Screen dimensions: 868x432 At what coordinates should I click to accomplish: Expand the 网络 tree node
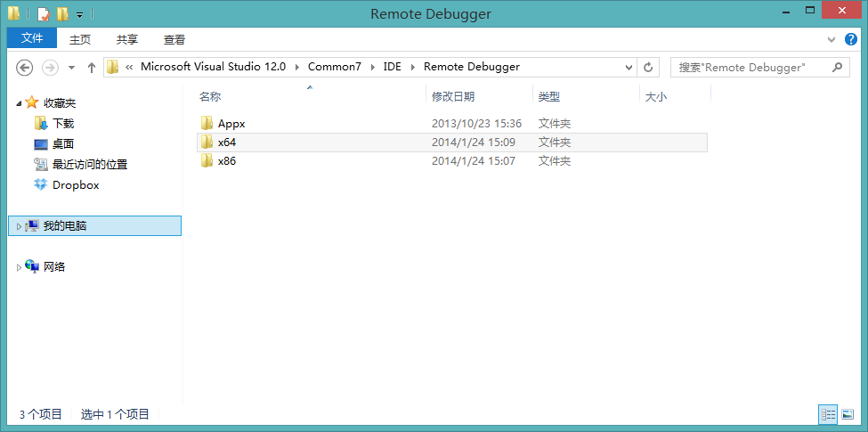19,267
